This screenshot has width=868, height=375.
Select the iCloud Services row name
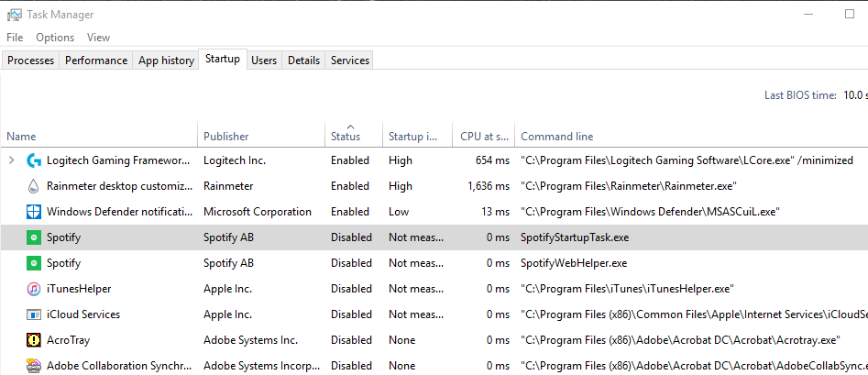pyautogui.click(x=83, y=314)
